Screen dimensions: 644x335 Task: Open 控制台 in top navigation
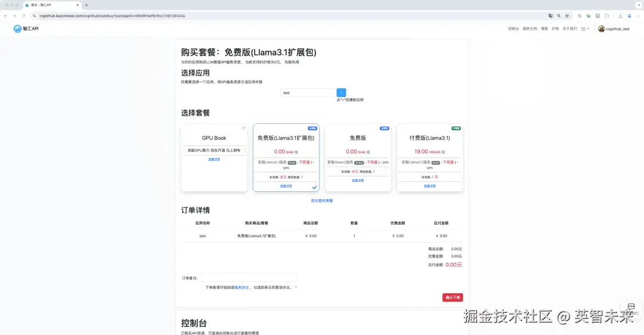tap(513, 29)
